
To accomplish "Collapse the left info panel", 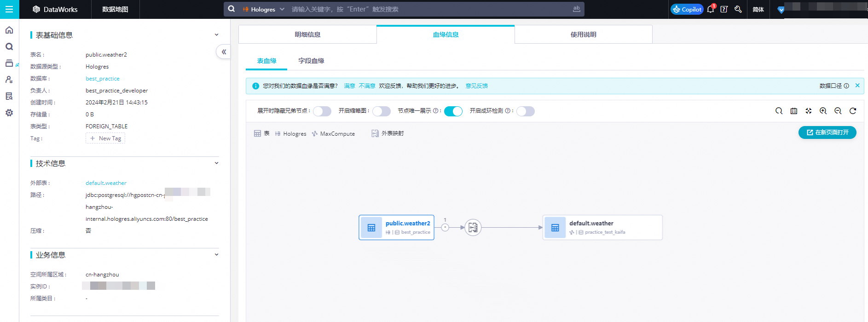I will 224,52.
